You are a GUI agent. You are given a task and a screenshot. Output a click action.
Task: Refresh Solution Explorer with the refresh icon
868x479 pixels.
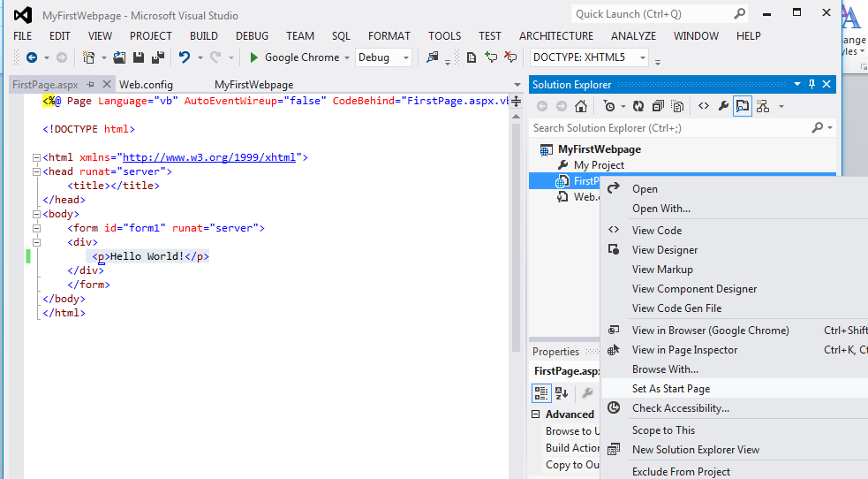638,106
